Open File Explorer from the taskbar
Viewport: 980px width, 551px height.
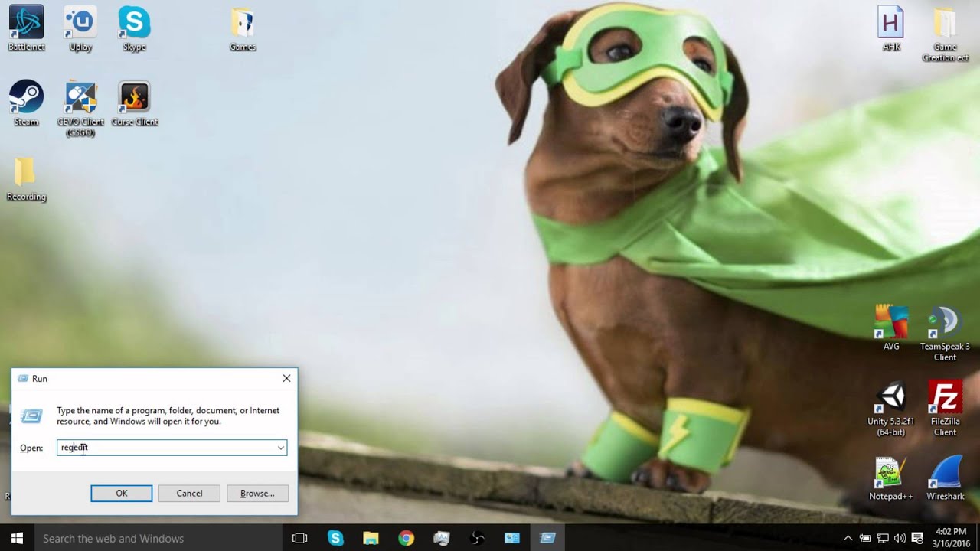pyautogui.click(x=371, y=538)
